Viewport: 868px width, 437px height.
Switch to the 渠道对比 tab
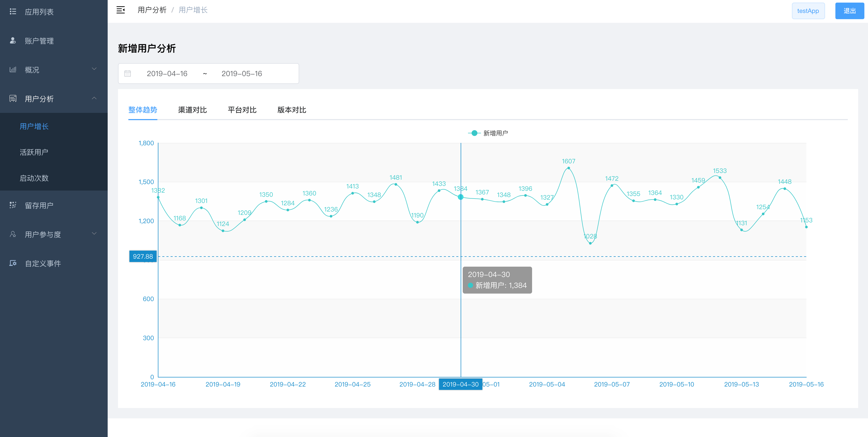pyautogui.click(x=192, y=110)
